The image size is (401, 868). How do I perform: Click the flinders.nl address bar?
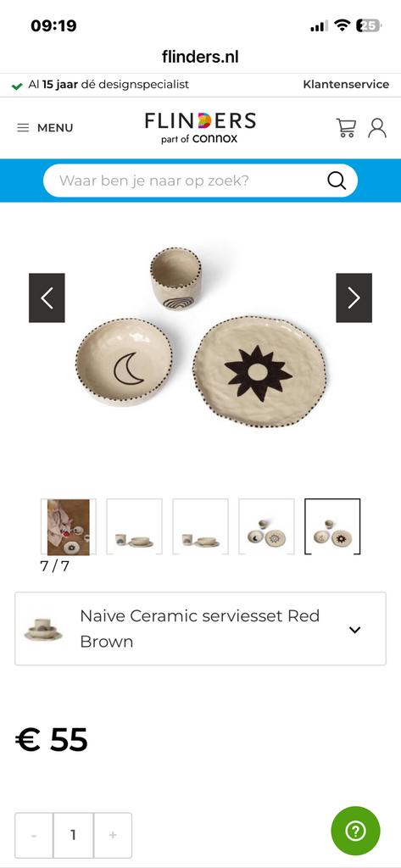pyautogui.click(x=200, y=57)
